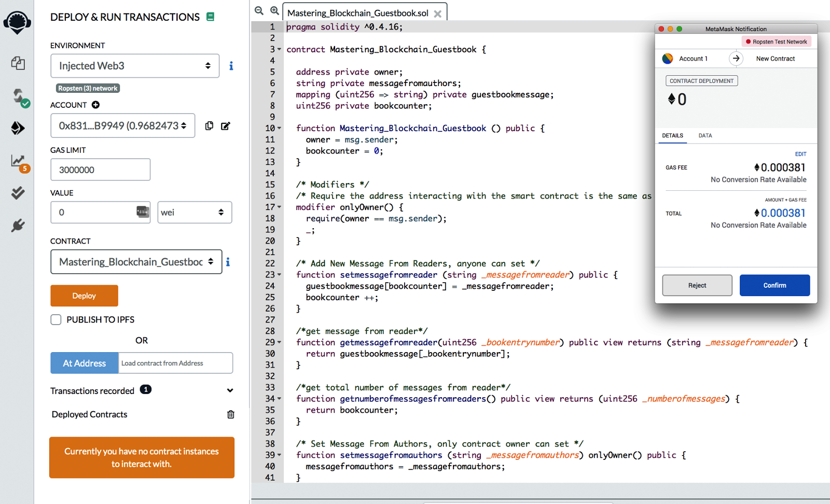Click the plus icon next to ACCOUNT
830x504 pixels.
pyautogui.click(x=95, y=105)
